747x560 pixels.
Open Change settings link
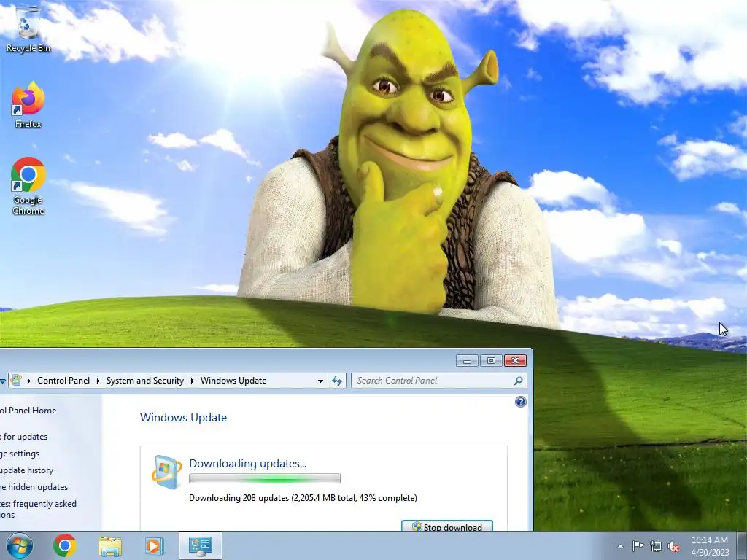pos(20,454)
